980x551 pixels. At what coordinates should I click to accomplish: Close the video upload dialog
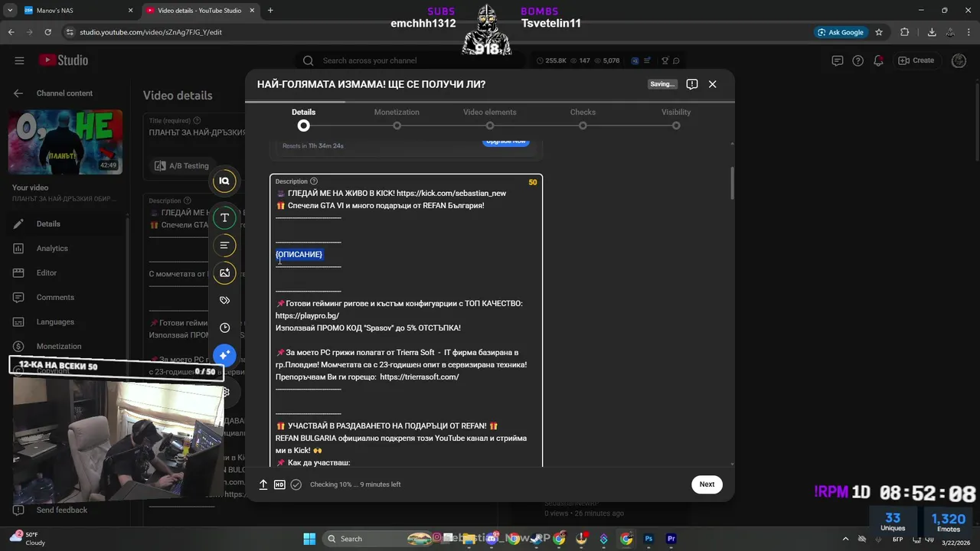click(713, 84)
